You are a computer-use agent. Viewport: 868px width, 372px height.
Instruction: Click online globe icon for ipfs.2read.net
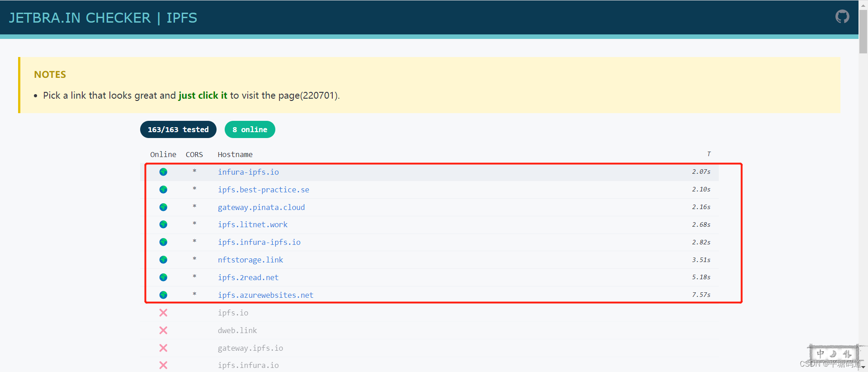coord(163,277)
